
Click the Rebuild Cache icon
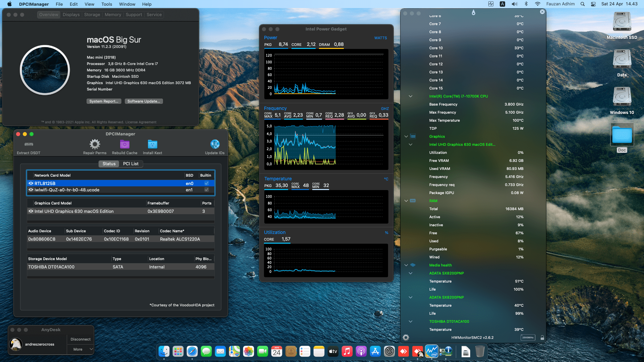click(x=124, y=144)
